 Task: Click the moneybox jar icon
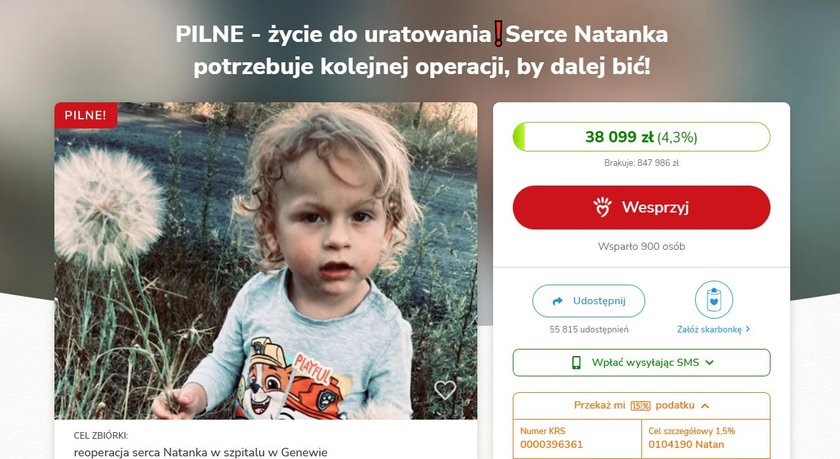[714, 300]
